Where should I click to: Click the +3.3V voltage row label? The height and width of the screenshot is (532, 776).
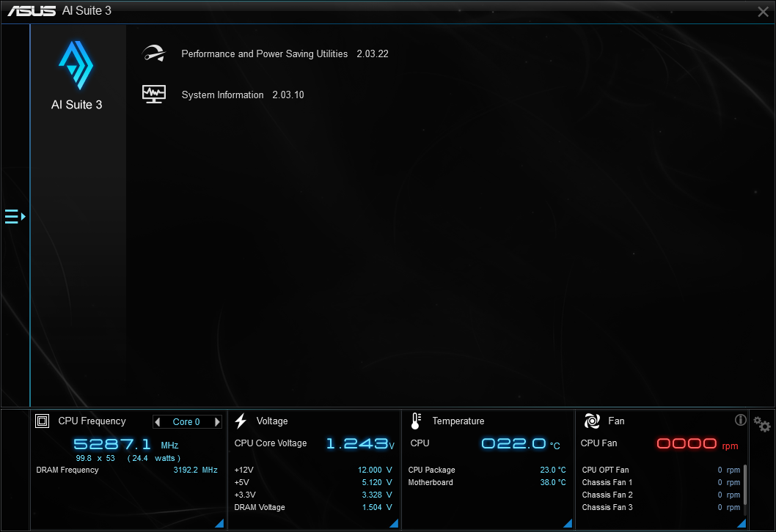[245, 495]
